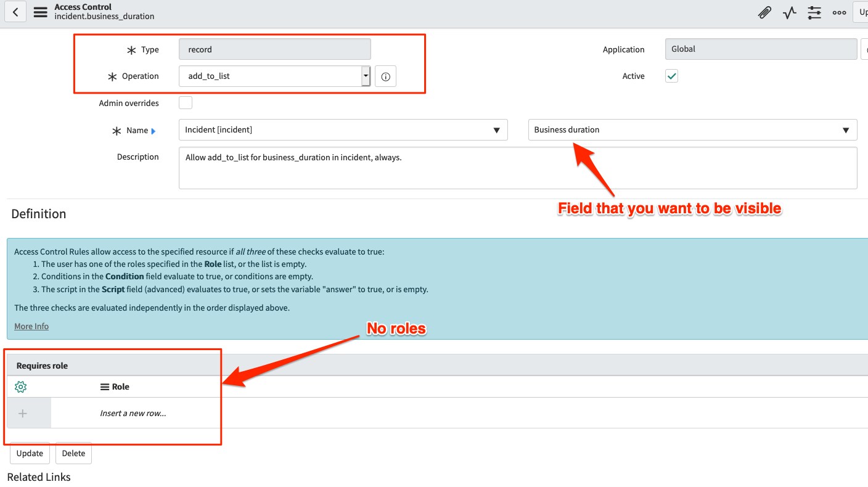Open the Role column menu icon
The width and height of the screenshot is (868, 487).
(105, 387)
